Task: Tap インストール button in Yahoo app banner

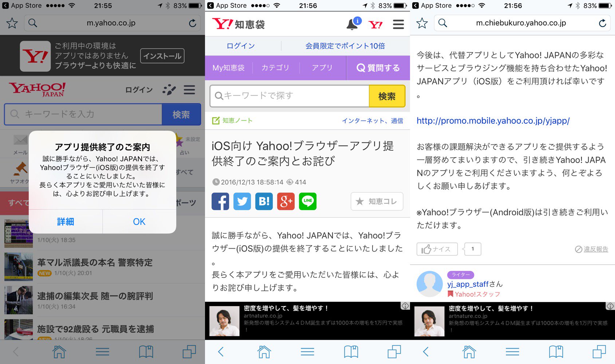Action: [162, 56]
